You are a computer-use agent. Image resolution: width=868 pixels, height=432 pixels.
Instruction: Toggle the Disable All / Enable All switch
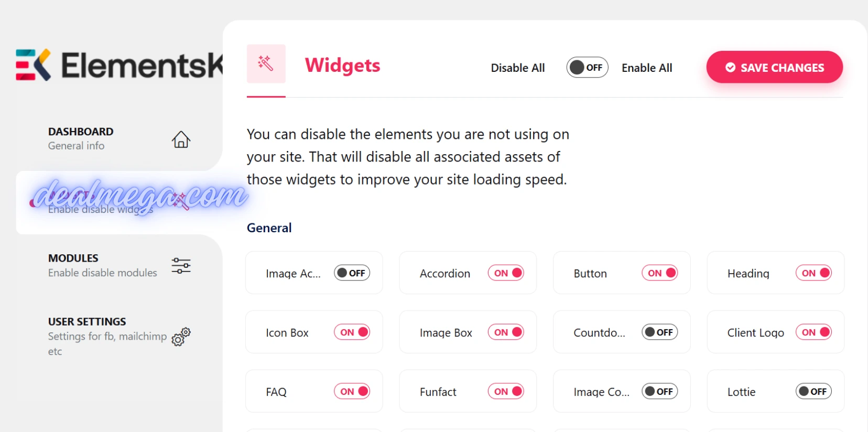pos(587,68)
